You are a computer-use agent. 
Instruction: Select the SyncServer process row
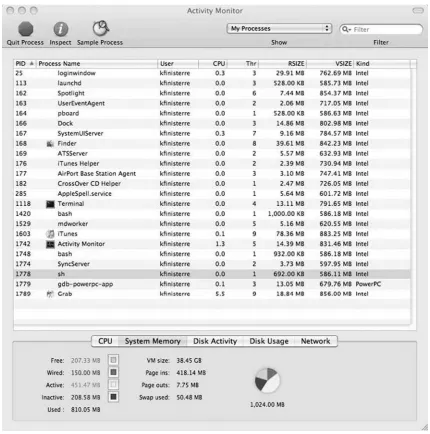(212, 264)
